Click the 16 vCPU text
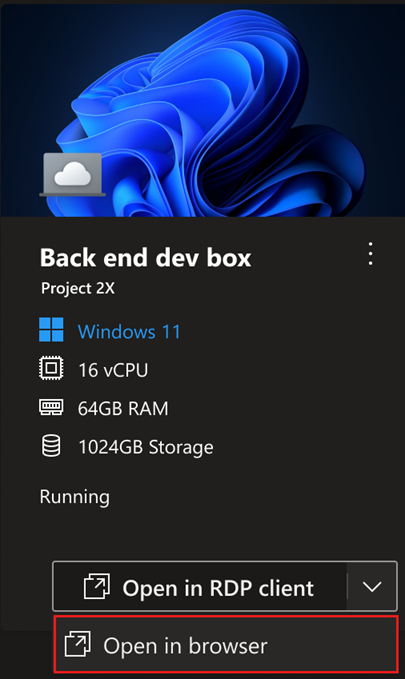Viewport: 405px width, 679px height. [x=113, y=370]
